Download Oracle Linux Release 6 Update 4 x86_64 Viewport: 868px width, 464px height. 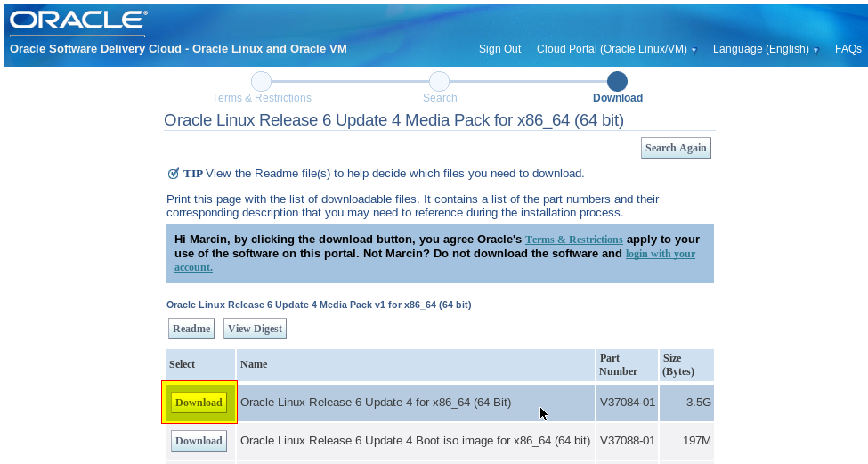coord(199,403)
